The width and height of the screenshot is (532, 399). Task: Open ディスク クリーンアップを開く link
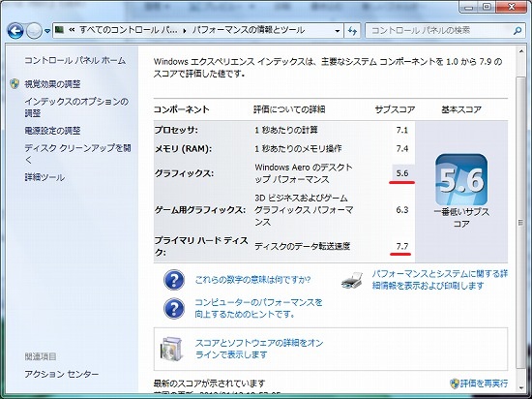coord(77,153)
